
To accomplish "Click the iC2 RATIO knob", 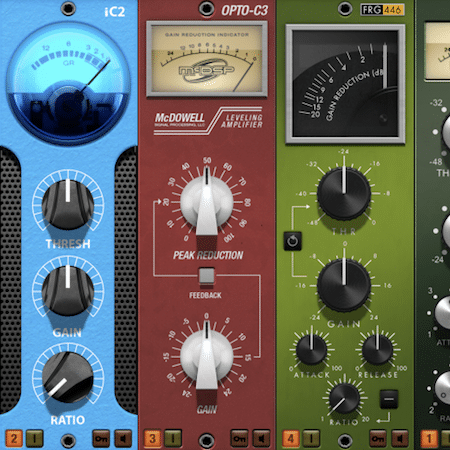I will 68,377.
